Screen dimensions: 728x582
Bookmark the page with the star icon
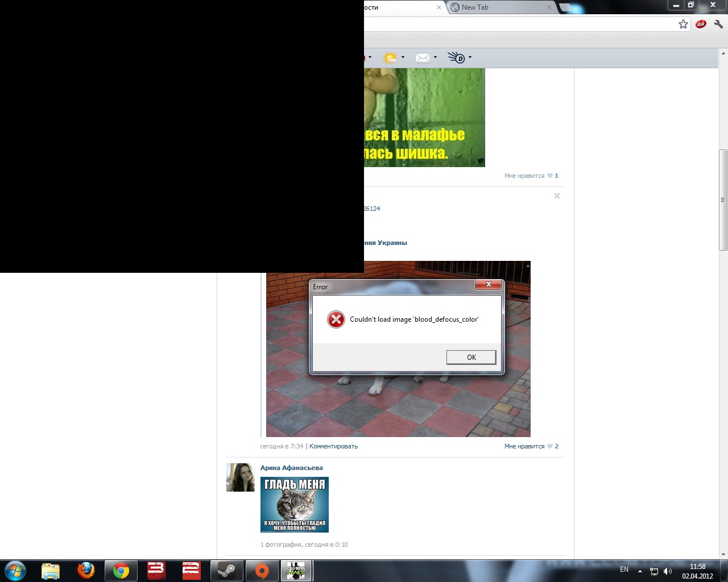(683, 24)
